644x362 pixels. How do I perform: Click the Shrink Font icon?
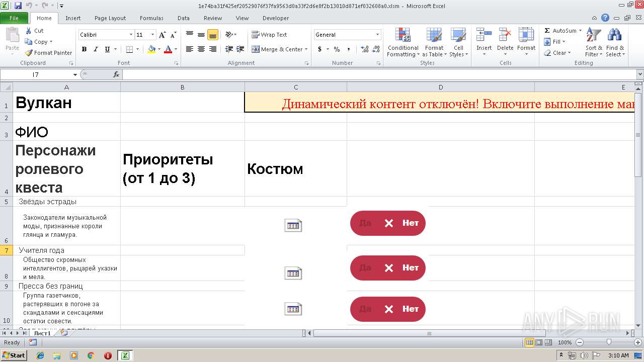[173, 35]
